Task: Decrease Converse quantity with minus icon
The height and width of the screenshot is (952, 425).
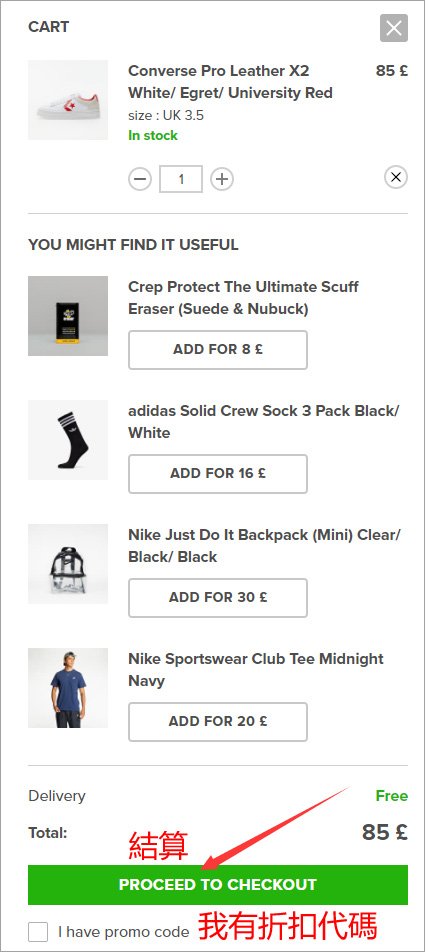Action: pos(140,179)
